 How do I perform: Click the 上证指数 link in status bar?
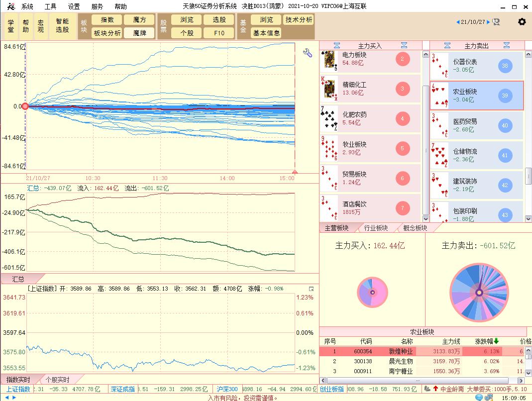coord(18,389)
